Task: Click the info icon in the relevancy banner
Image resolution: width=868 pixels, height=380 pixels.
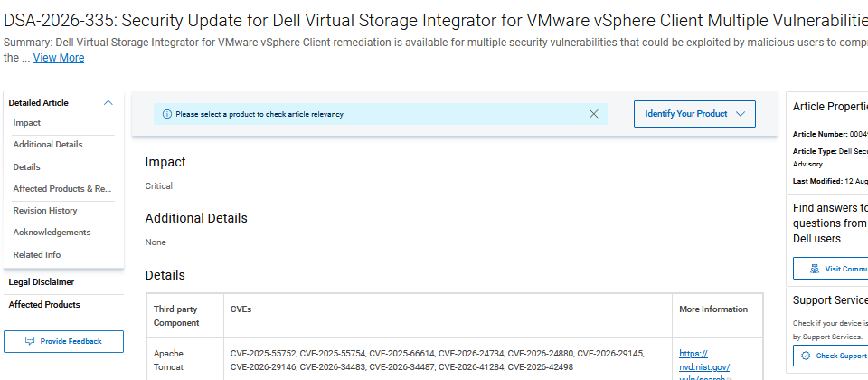Action: pyautogui.click(x=166, y=114)
